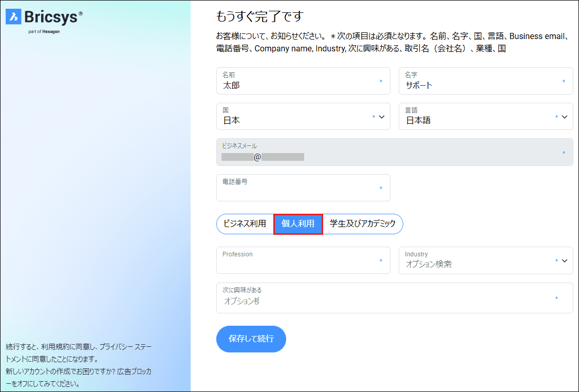Image resolution: width=579 pixels, height=392 pixels.
Task: Switch to 学生及びアカデミック option
Action: [363, 224]
